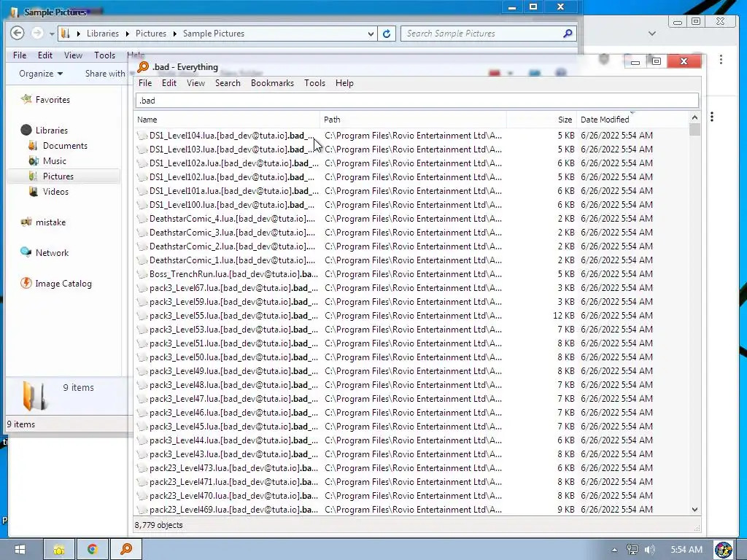The height and width of the screenshot is (560, 747).
Task: Select pack23_Level473.lua file row
Action: click(411, 467)
